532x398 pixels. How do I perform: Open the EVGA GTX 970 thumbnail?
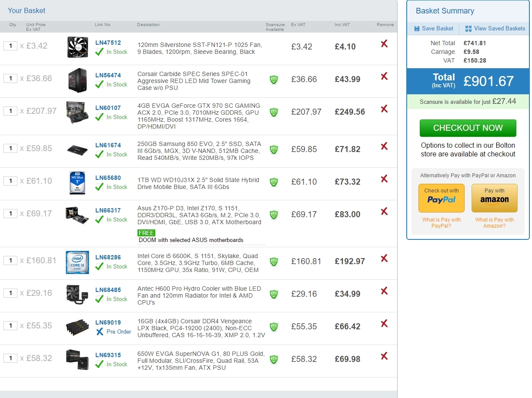(77, 113)
